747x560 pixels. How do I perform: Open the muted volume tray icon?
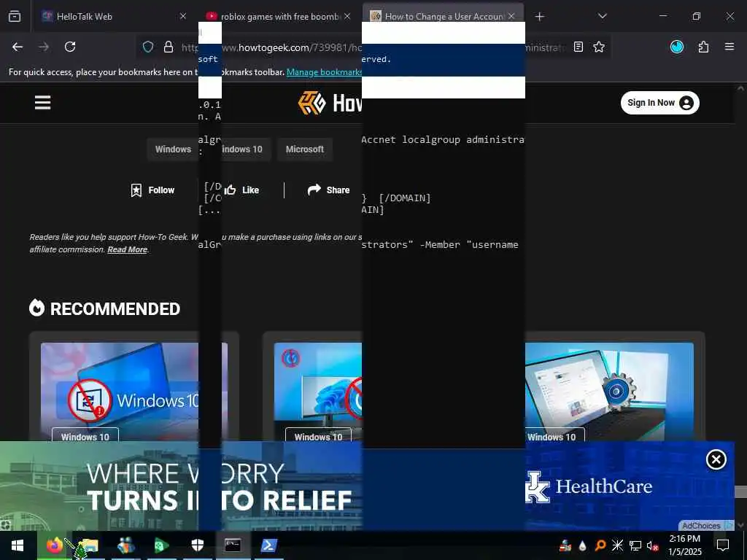coord(652,545)
